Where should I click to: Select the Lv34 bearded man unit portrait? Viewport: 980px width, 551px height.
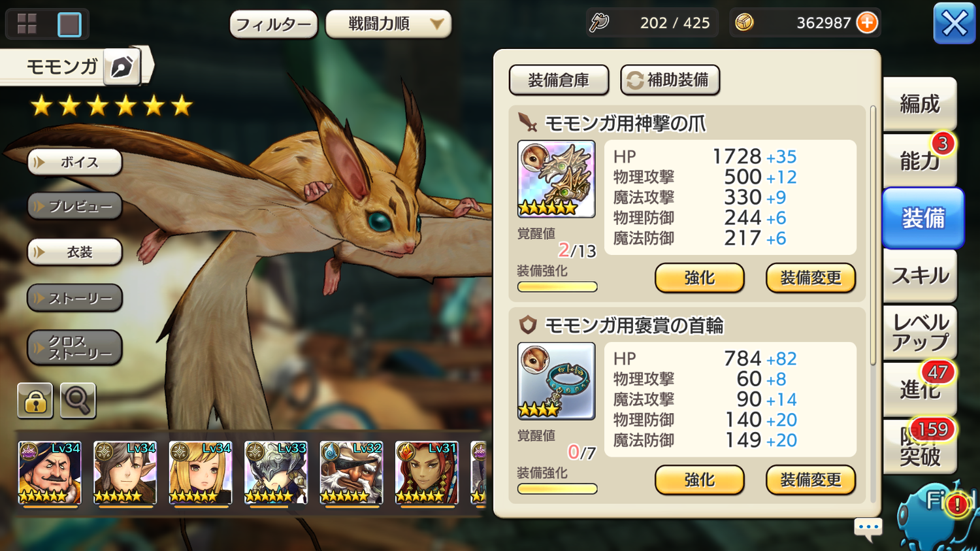pyautogui.click(x=50, y=473)
